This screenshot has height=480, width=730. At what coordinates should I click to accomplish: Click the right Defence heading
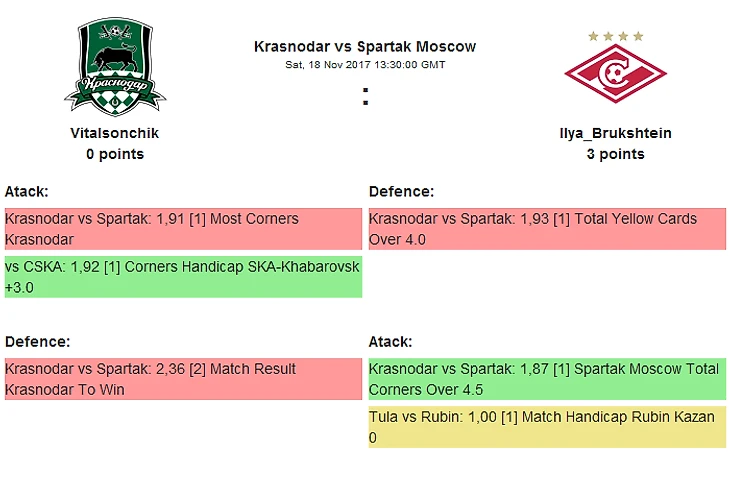pyautogui.click(x=401, y=191)
